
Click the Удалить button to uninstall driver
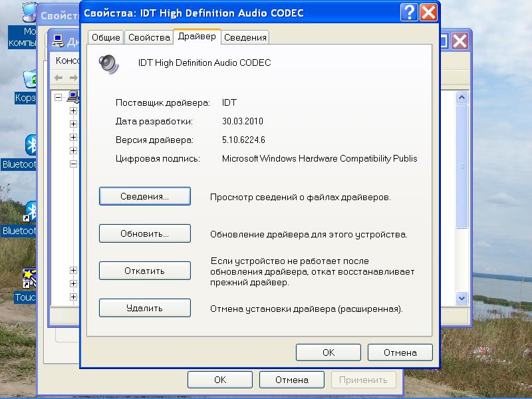144,308
